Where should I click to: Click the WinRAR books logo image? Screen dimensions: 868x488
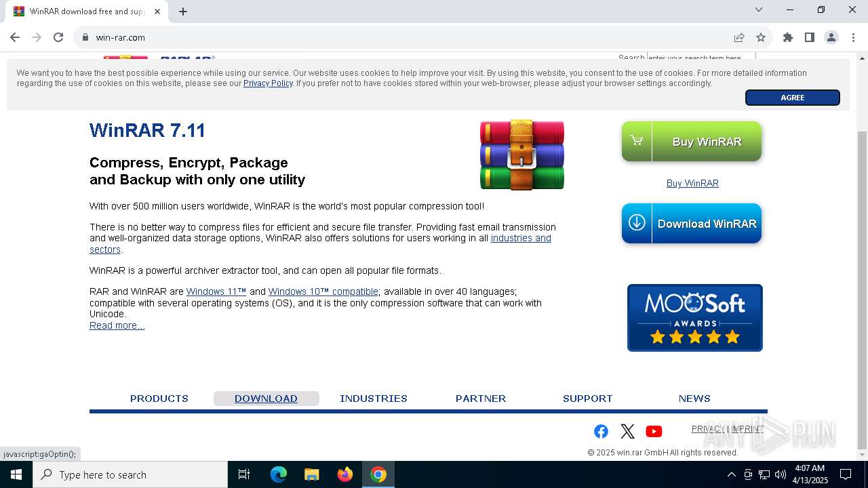522,155
